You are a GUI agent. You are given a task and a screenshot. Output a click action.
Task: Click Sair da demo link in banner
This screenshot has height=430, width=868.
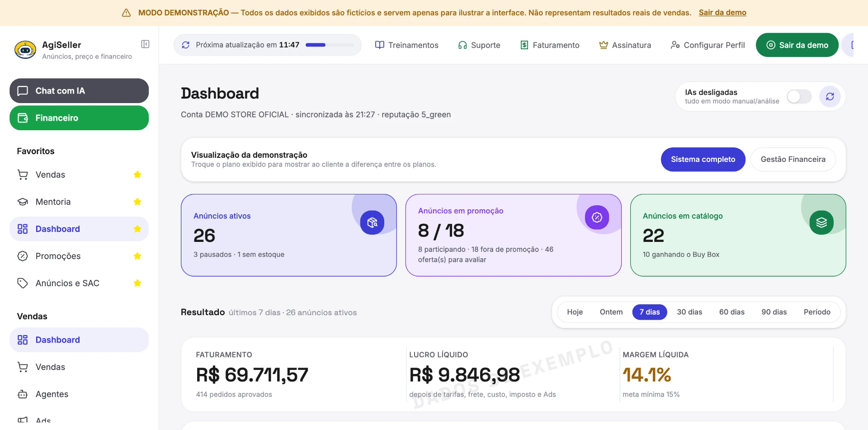coord(722,13)
